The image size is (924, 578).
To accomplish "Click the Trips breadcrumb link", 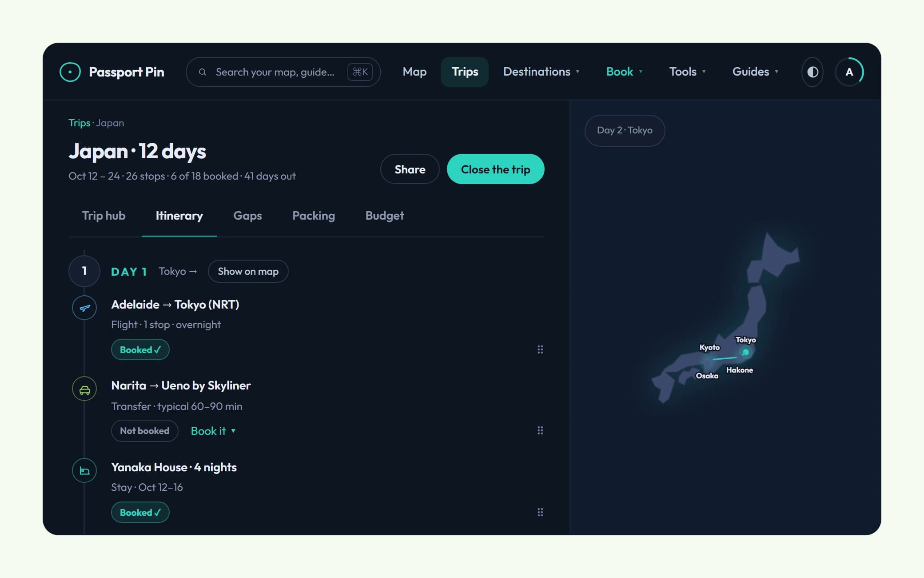I will click(79, 123).
